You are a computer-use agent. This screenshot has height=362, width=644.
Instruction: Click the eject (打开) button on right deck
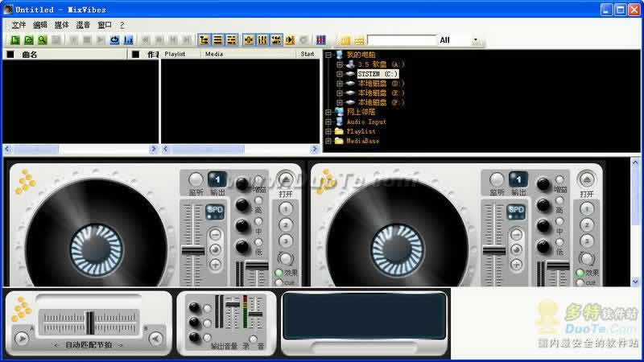click(x=587, y=179)
